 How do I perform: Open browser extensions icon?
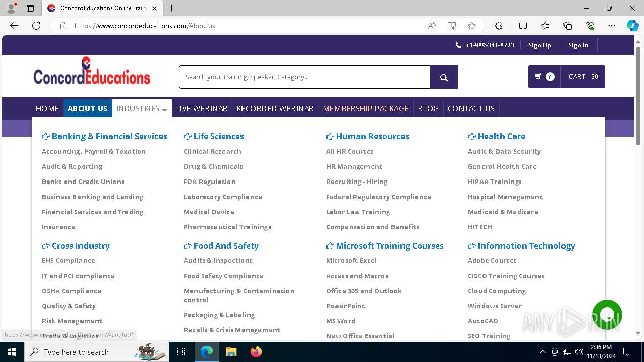pos(499,26)
